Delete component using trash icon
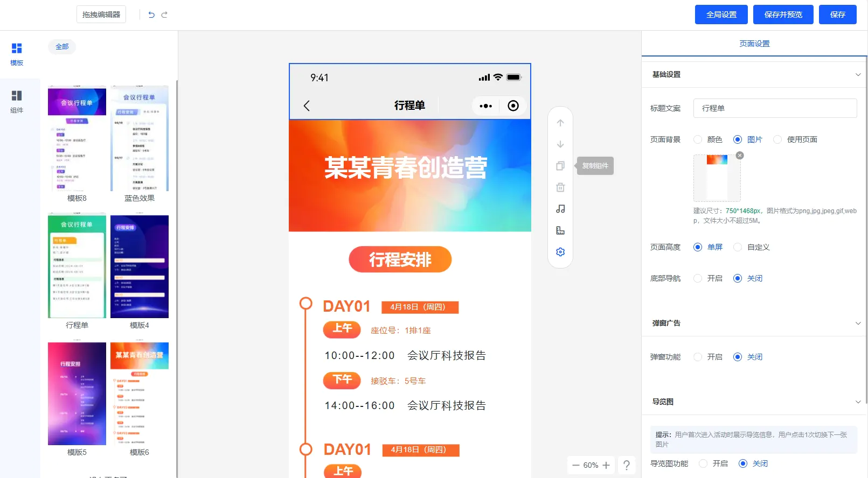This screenshot has width=868, height=478. pos(560,187)
